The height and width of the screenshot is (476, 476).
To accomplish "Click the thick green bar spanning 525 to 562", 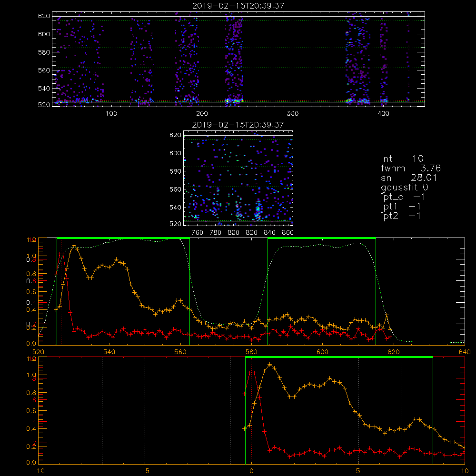I will [x=123, y=238].
